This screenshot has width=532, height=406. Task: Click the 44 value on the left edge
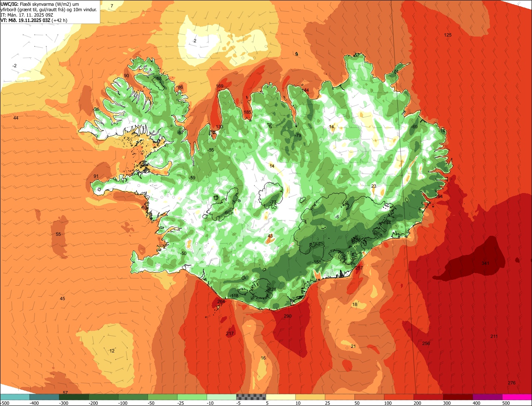pos(16,118)
